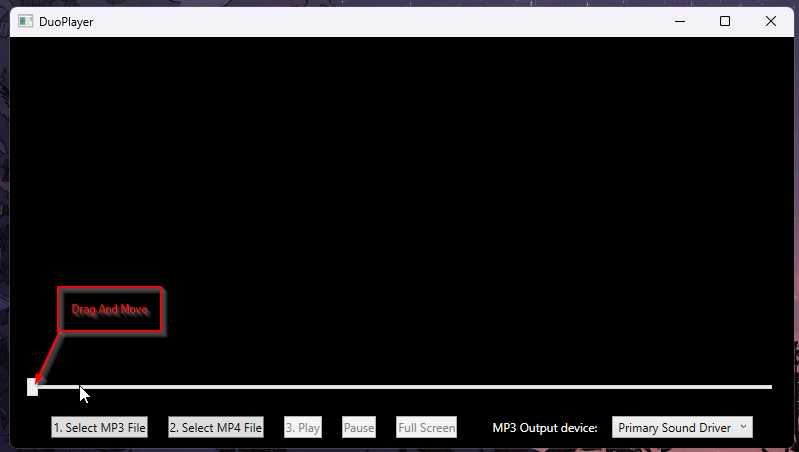Close the DuoPlayer window
The image size is (799, 452).
pyautogui.click(x=770, y=21)
